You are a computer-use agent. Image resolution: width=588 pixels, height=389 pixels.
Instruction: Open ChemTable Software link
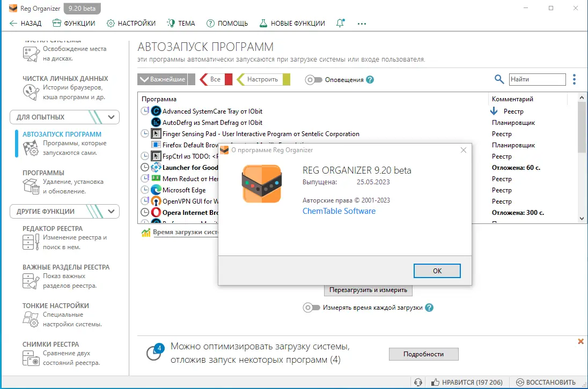pos(339,211)
